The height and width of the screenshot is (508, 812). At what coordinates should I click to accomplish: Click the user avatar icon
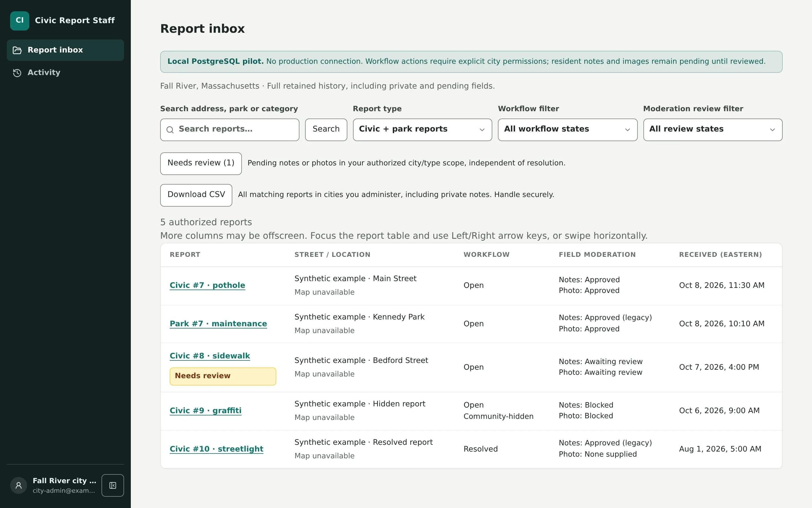click(x=18, y=485)
